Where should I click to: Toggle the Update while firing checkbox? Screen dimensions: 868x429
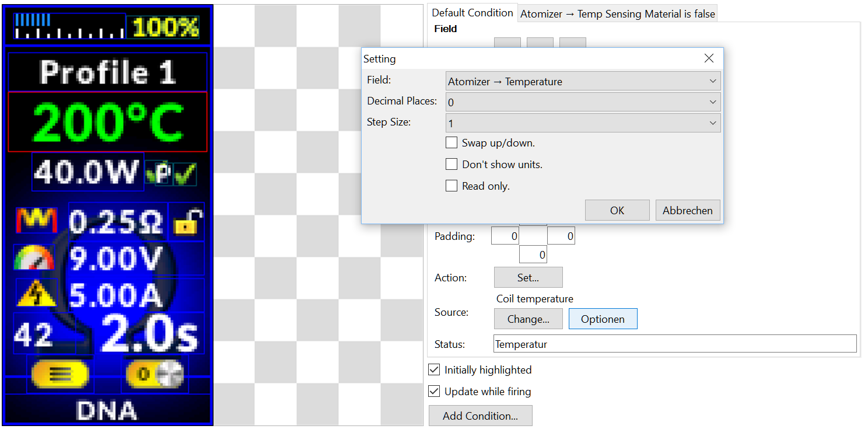[434, 391]
